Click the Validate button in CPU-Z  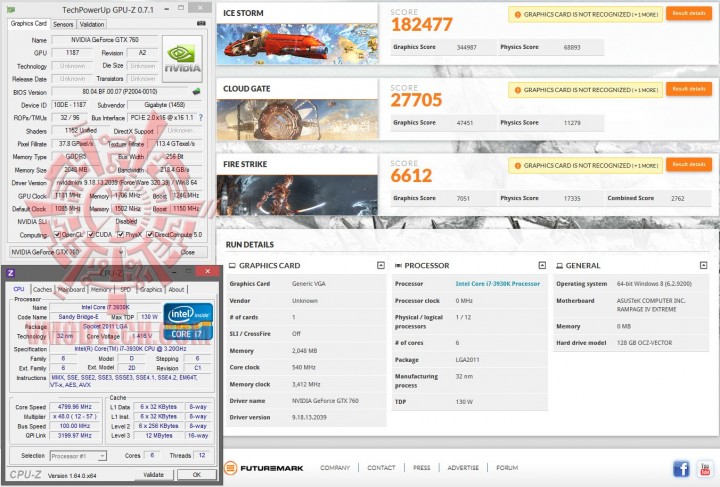[153, 475]
